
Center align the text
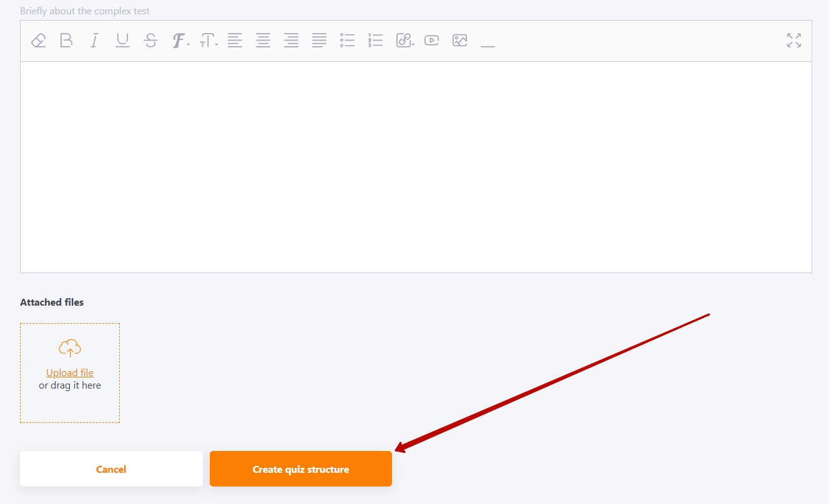pos(263,41)
